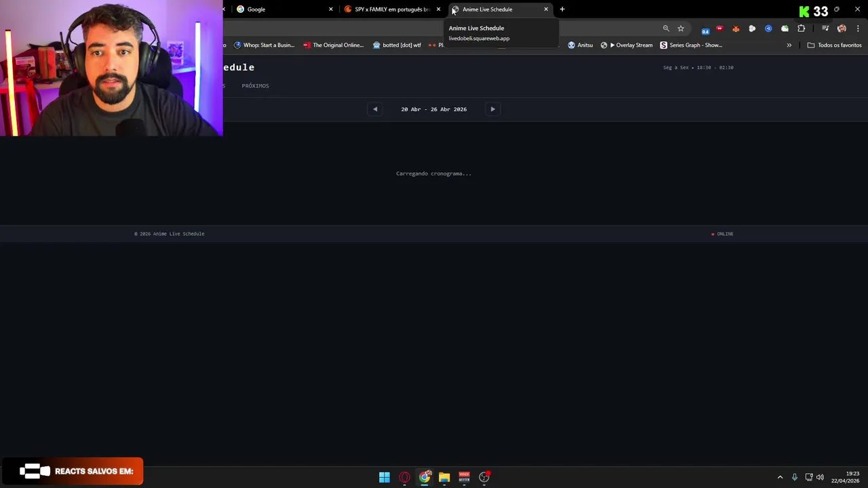Image resolution: width=868 pixels, height=488 pixels.
Task: Open a new browser tab
Action: (x=562, y=9)
